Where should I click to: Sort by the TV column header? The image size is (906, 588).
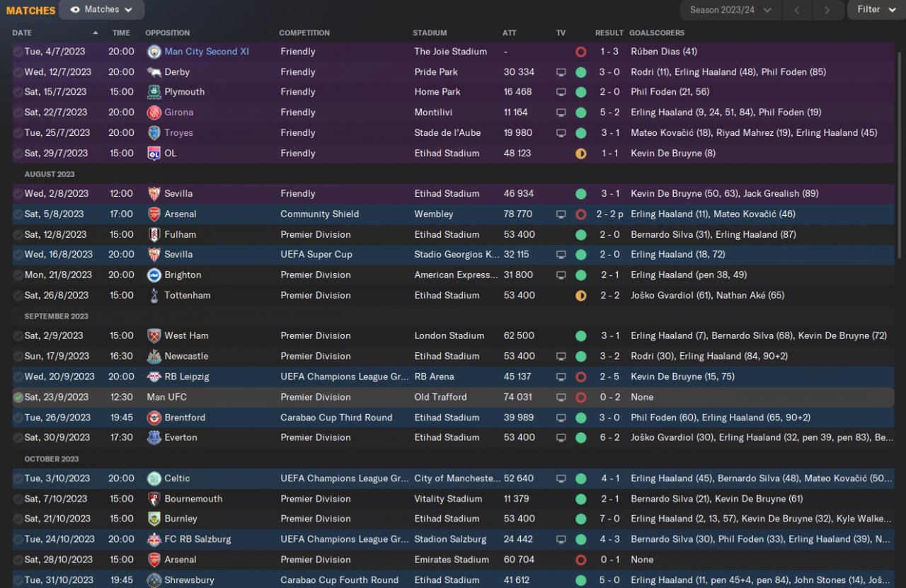pyautogui.click(x=561, y=33)
